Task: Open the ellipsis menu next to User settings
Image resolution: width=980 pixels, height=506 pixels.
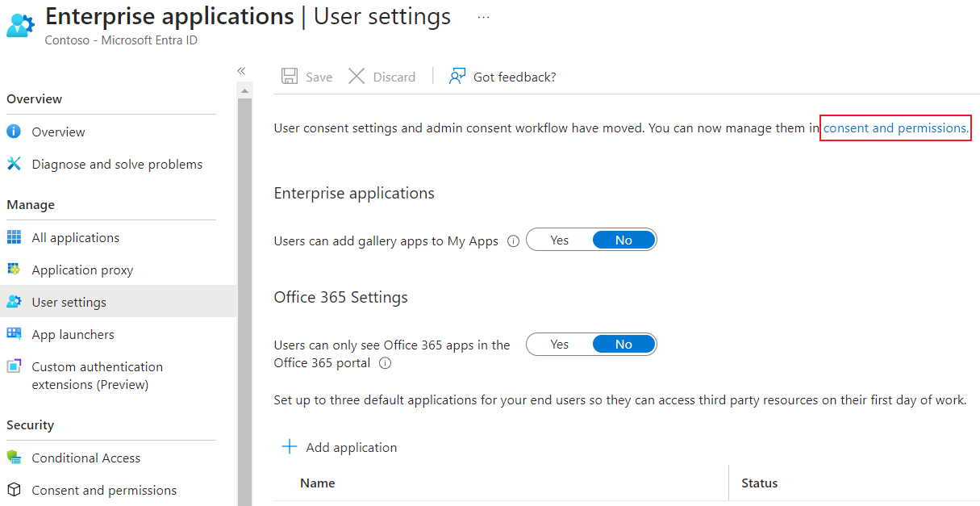Action: point(482,18)
